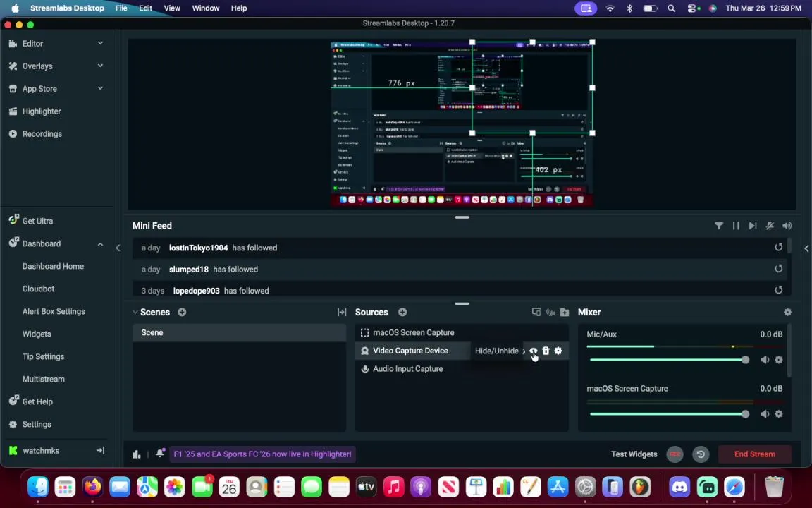The image size is (812, 508).
Task: Open the File menu
Action: pyautogui.click(x=121, y=8)
